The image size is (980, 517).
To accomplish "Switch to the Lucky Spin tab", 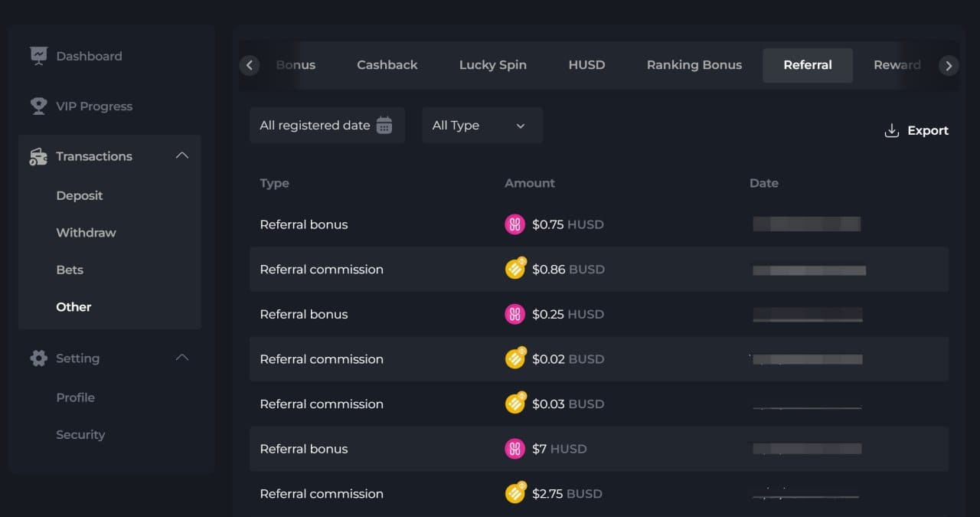I will point(492,65).
